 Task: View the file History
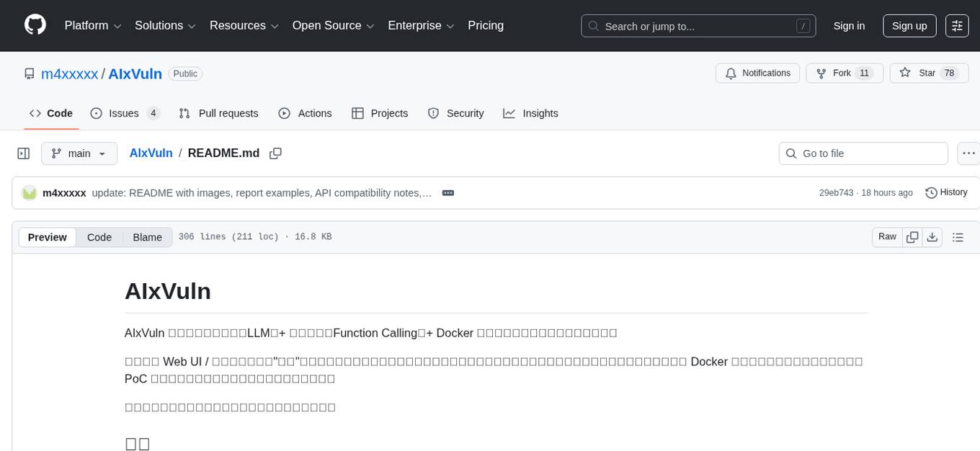coord(946,192)
